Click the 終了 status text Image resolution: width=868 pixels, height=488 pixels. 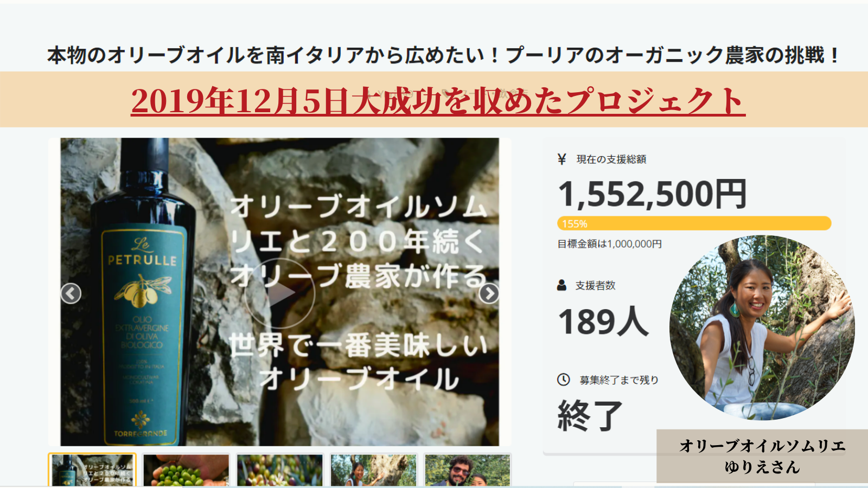(x=590, y=415)
